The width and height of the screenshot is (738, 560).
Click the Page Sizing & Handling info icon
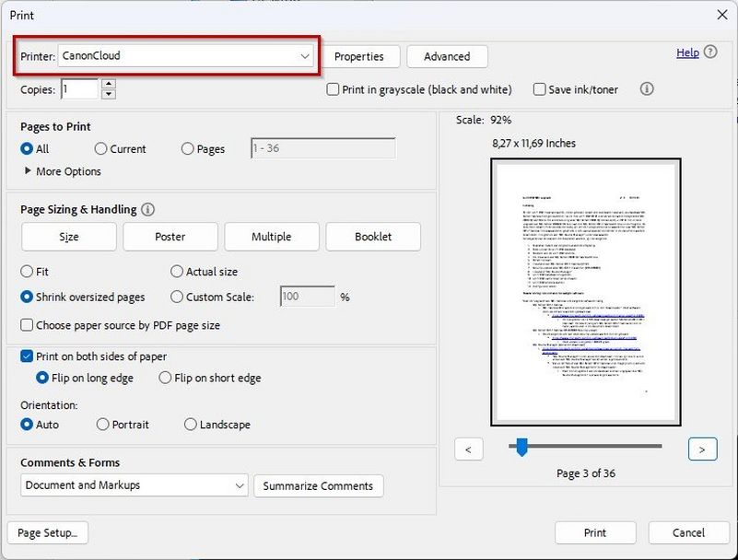pyautogui.click(x=147, y=210)
